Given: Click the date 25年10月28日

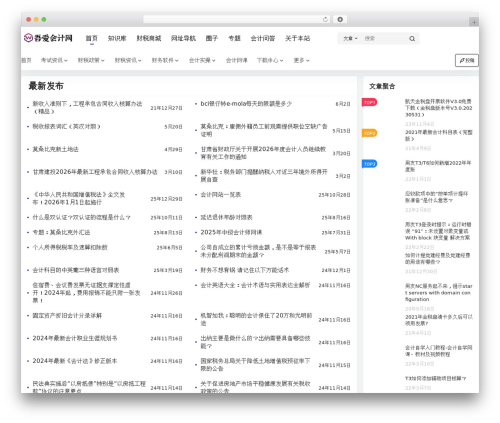Looking at the screenshot, I should point(334,195).
